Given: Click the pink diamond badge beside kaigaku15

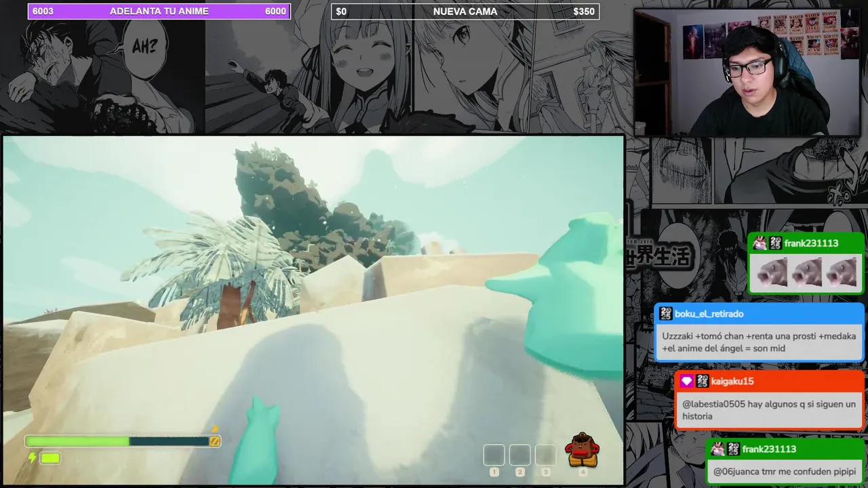Looking at the screenshot, I should (686, 382).
